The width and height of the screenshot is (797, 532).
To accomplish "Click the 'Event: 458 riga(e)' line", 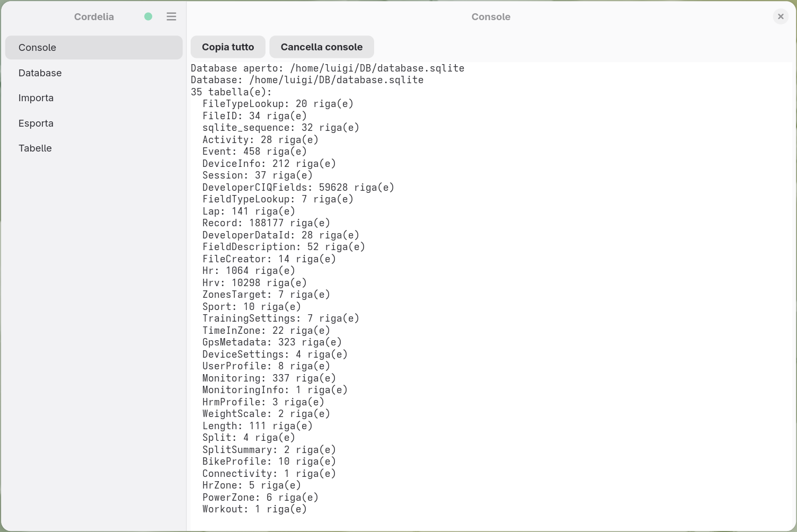I will [254, 152].
